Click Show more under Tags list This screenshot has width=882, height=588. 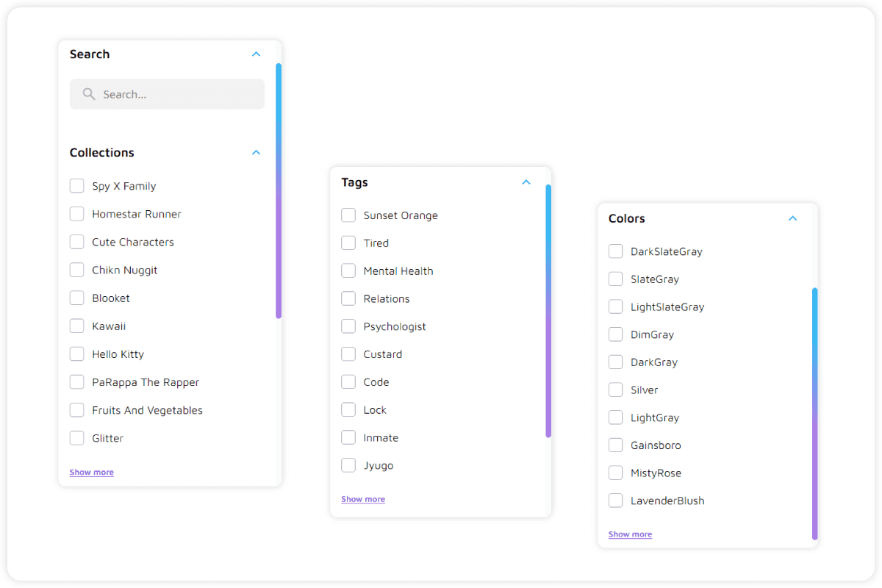pos(363,499)
